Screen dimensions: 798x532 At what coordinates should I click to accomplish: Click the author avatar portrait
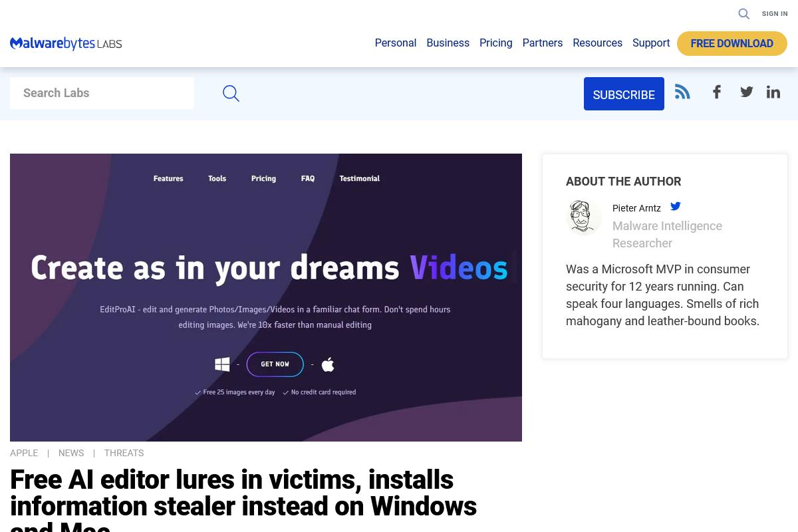click(584, 217)
